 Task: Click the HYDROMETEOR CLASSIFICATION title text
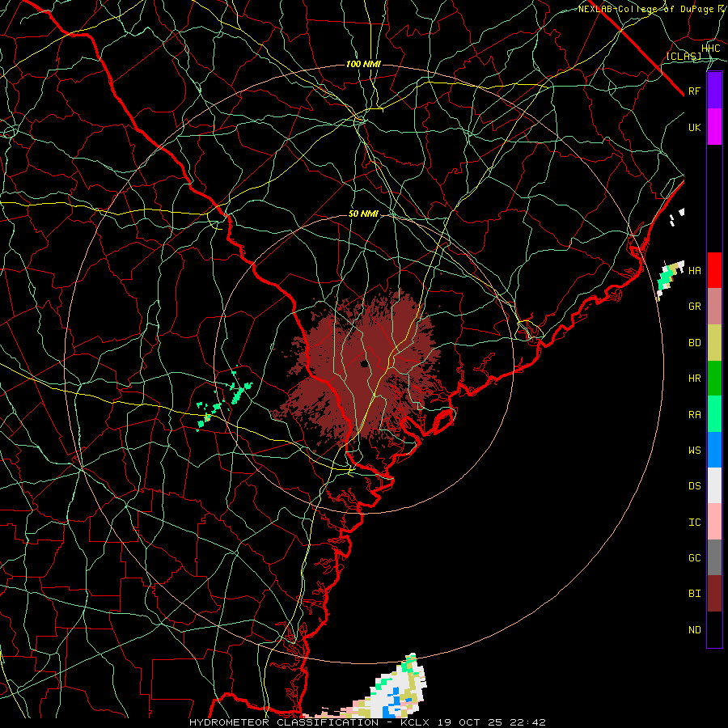(x=284, y=722)
